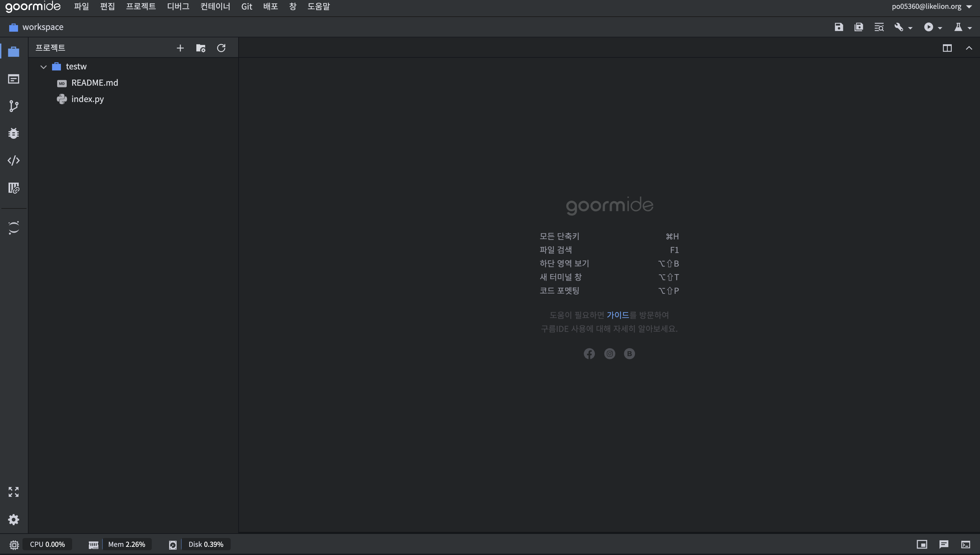Screen dimensions: 980x555
Task: Collapse the top panel with up chevron
Action: pos(969,48)
